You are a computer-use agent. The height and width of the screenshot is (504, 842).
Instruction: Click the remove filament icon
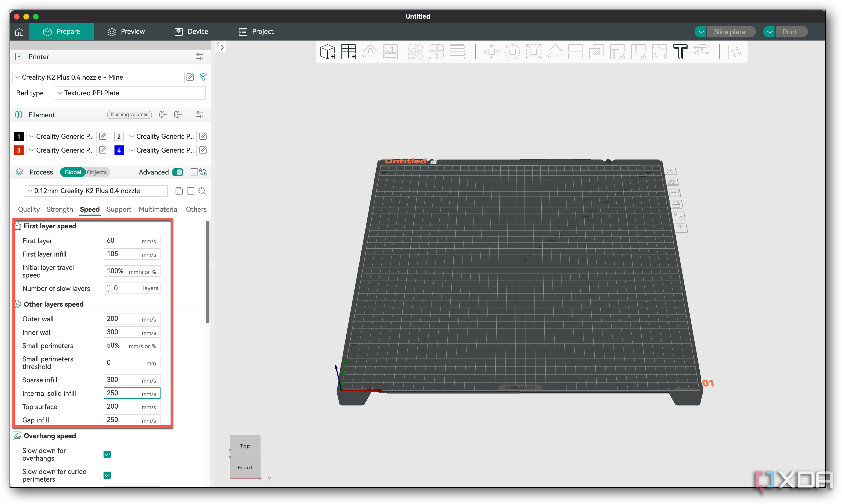click(178, 115)
